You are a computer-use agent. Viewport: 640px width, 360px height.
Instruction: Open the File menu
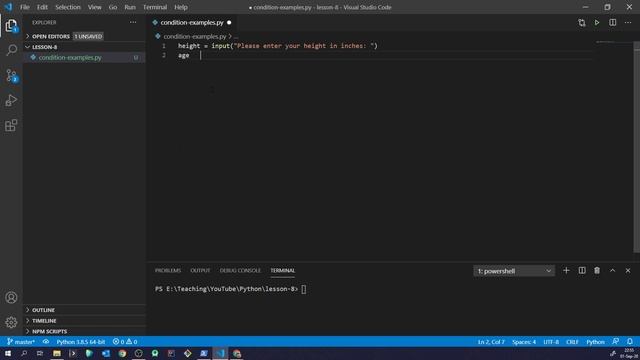pyautogui.click(x=25, y=7)
